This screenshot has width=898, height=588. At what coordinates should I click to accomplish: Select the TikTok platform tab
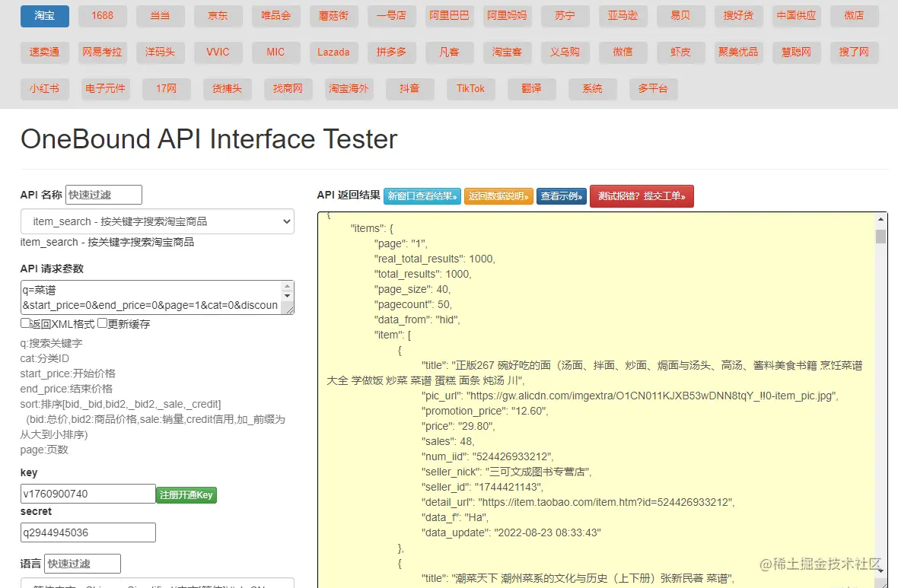471,89
